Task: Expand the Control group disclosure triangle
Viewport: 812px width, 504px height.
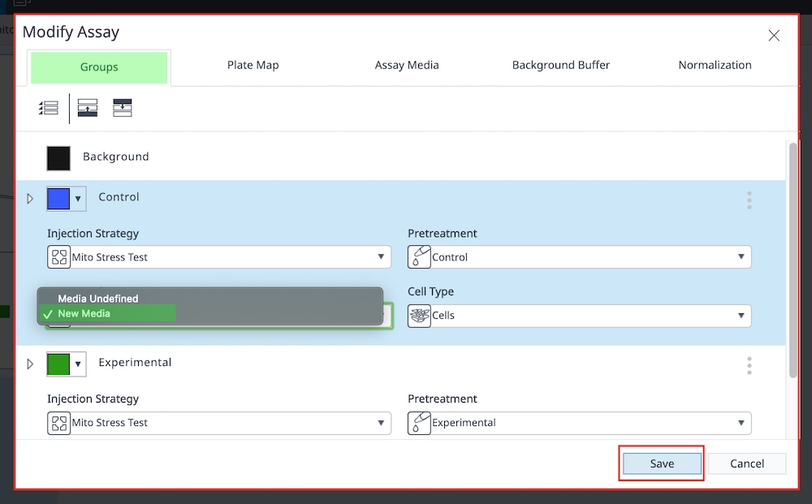Action: (x=31, y=198)
